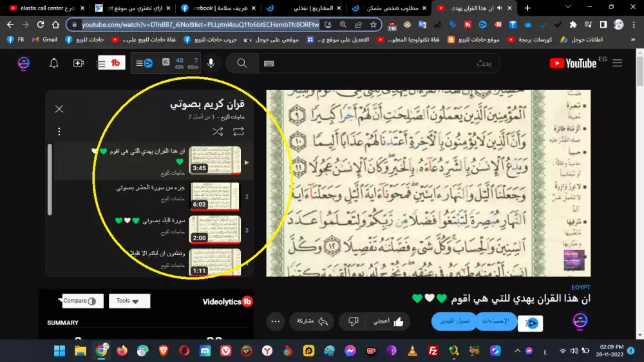
Task: Click the share page icon in address bar
Action: tap(358, 24)
